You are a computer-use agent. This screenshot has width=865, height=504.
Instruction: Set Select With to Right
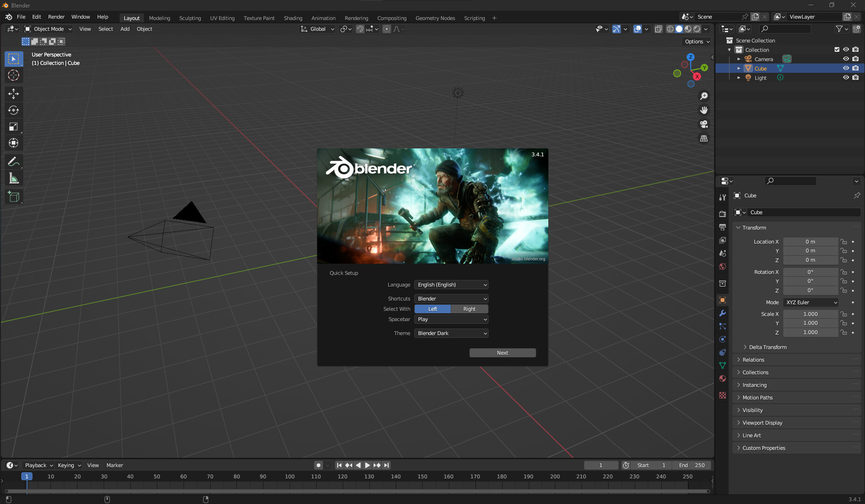click(x=469, y=308)
